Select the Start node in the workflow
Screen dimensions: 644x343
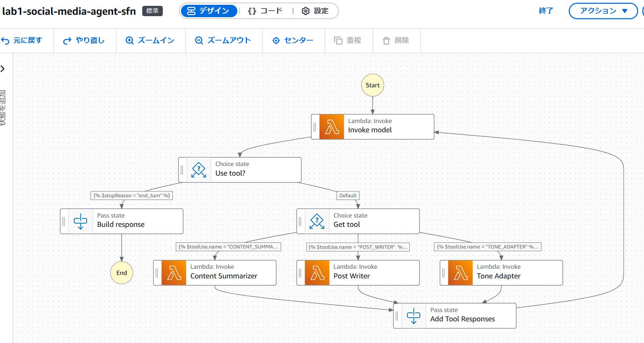coord(372,85)
